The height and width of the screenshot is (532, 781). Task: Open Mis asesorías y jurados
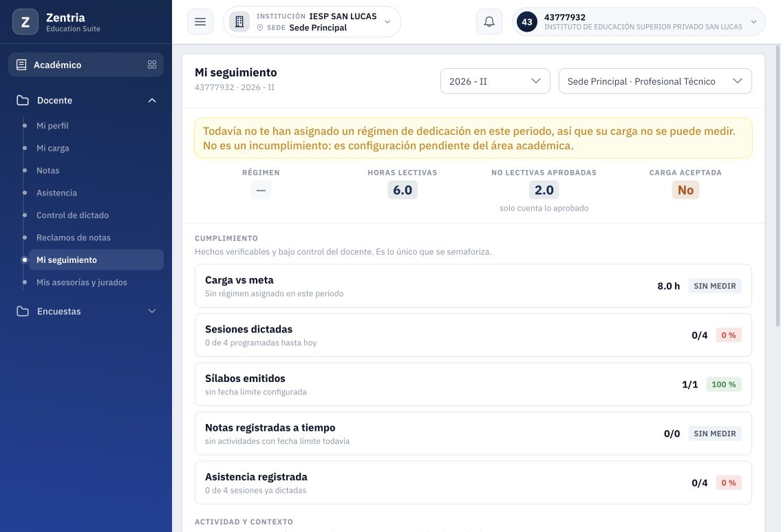tap(82, 282)
